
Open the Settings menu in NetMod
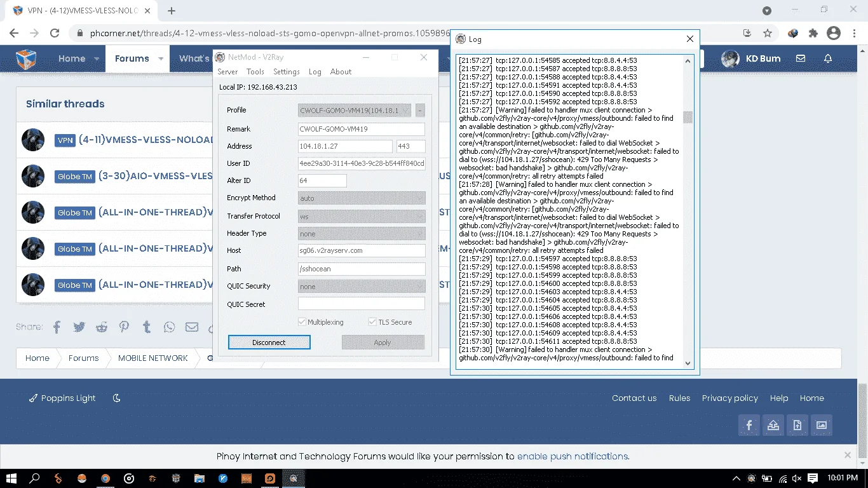[x=287, y=72]
